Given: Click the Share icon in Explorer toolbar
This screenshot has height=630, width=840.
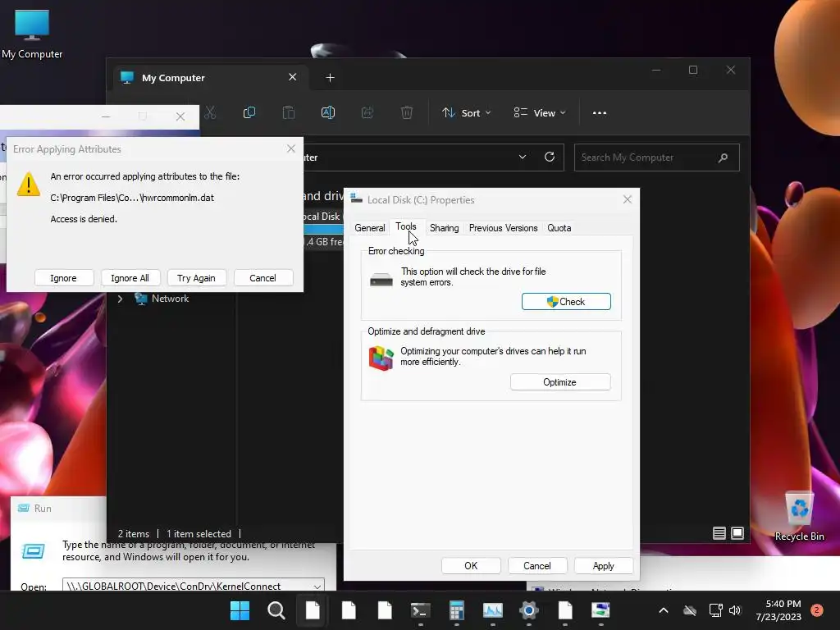Looking at the screenshot, I should click(367, 112).
